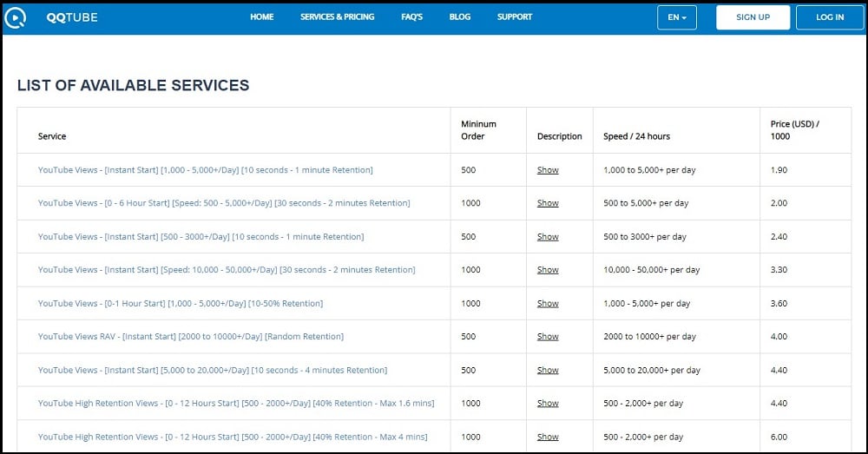The image size is (868, 454).
Task: Select speed cell 1,000 to 5,000+ per day
Action: (649, 170)
